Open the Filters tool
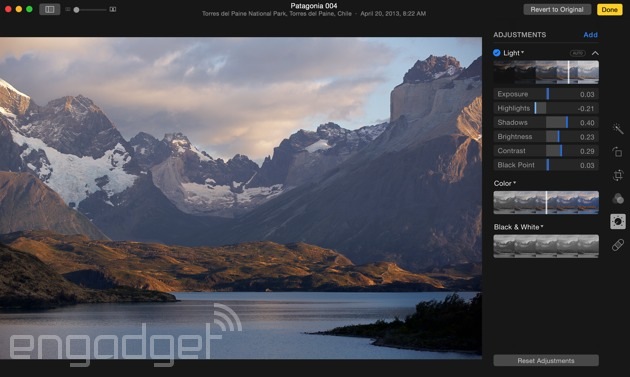Viewport: 630px width, 377px height. 618,199
